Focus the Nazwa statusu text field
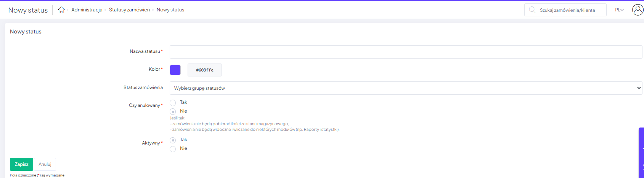The height and width of the screenshot is (178, 644). pos(406,52)
